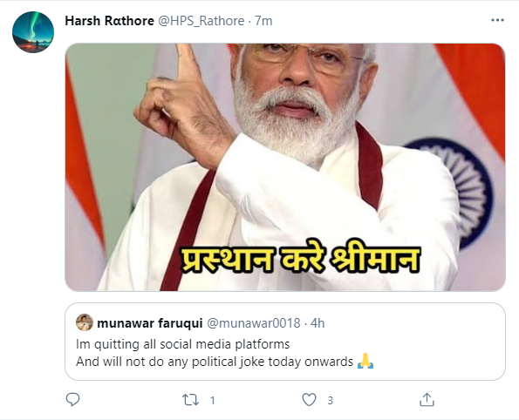Click the folded hands emoji in quoted tweet
Viewport: 519px width, 420px height.
[x=365, y=361]
